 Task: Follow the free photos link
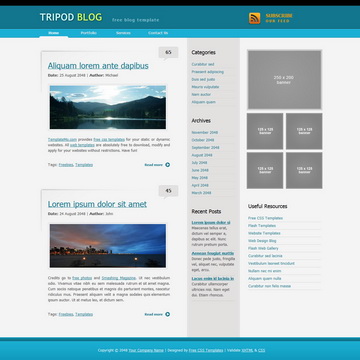[x=82, y=278]
